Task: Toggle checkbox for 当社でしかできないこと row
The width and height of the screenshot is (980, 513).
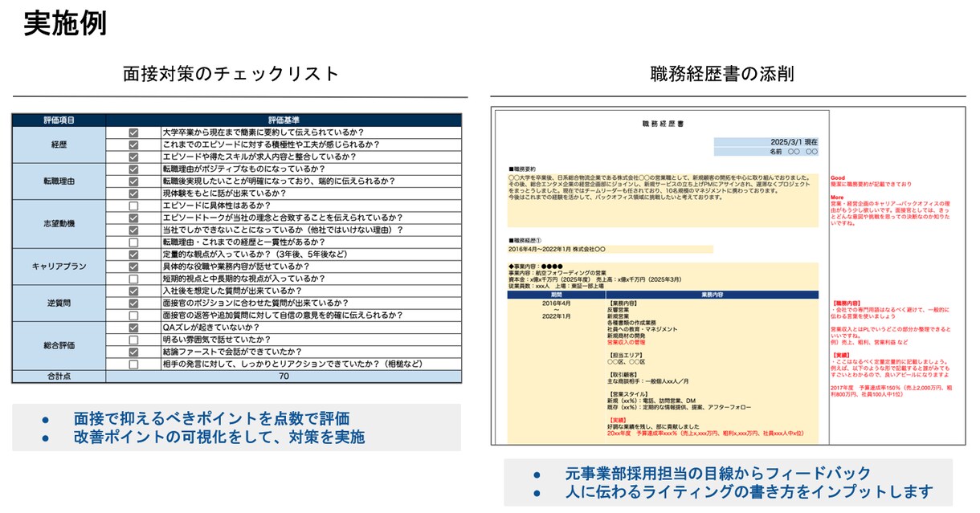Action: (x=133, y=230)
